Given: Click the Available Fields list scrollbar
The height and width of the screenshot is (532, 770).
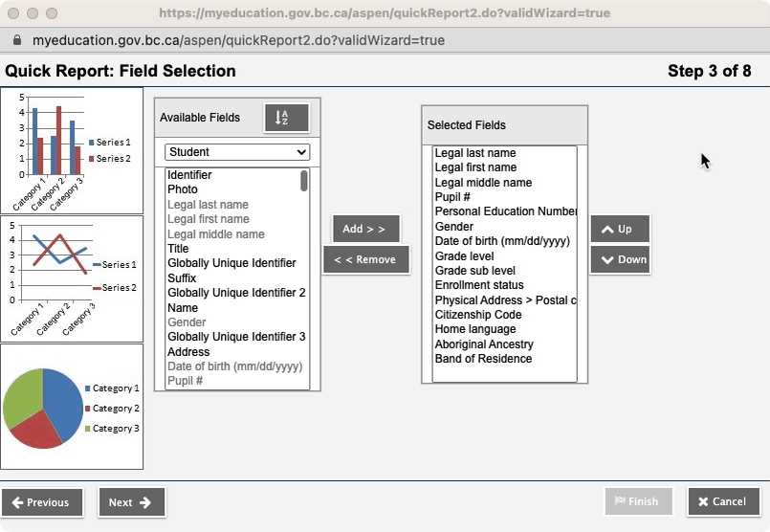Looking at the screenshot, I should pos(304,181).
